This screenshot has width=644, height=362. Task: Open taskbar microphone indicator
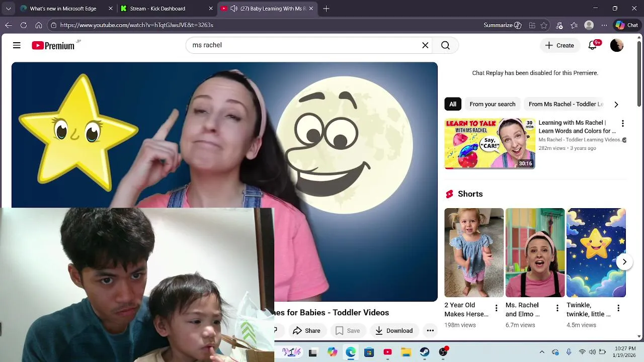click(x=569, y=352)
